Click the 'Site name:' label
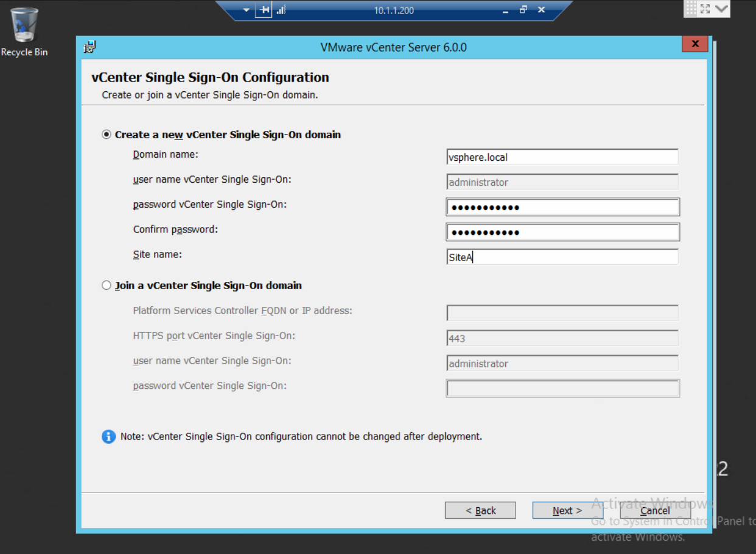This screenshot has height=554, width=756. [157, 254]
